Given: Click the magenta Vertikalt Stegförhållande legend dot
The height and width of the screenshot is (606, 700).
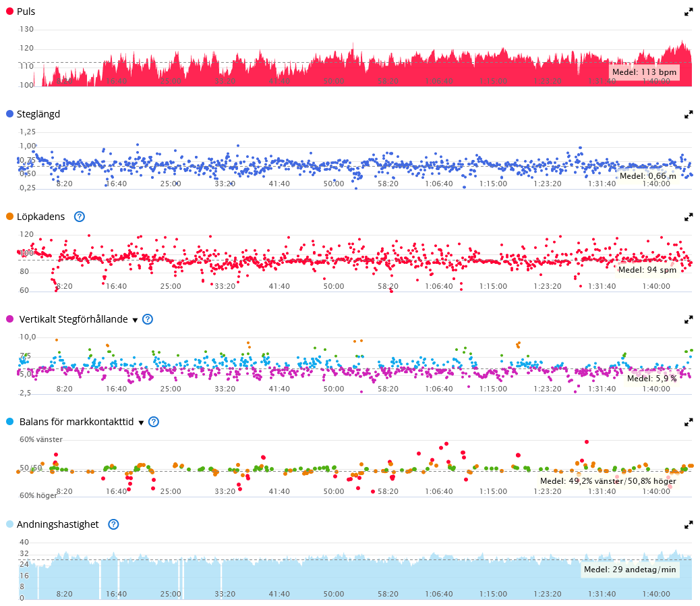Looking at the screenshot, I should [x=9, y=319].
